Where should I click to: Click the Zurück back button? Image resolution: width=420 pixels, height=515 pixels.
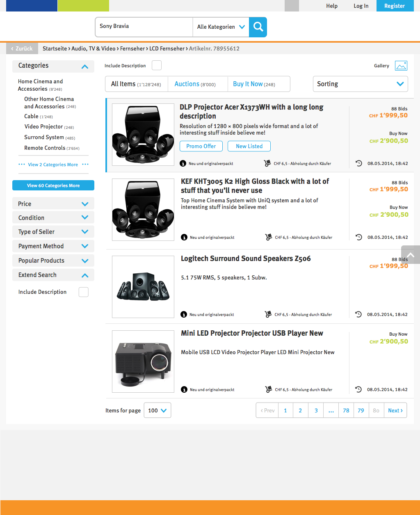(x=22, y=48)
